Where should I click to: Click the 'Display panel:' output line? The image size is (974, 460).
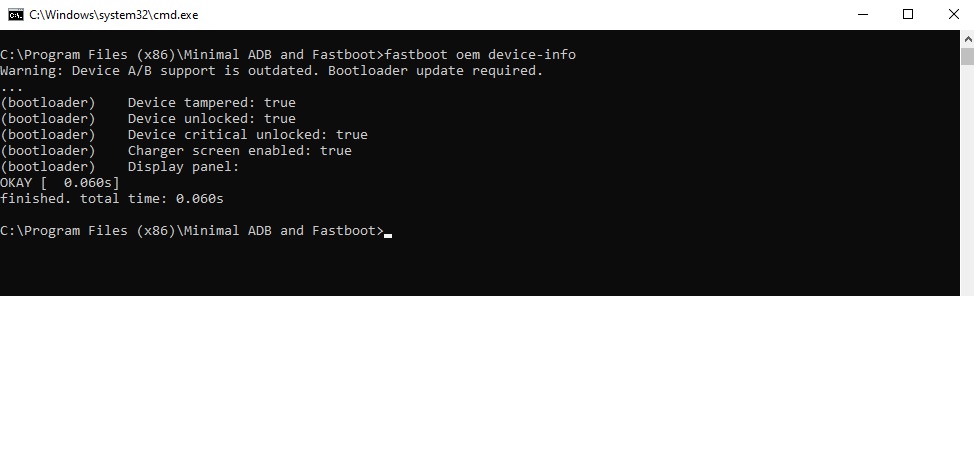pos(183,167)
